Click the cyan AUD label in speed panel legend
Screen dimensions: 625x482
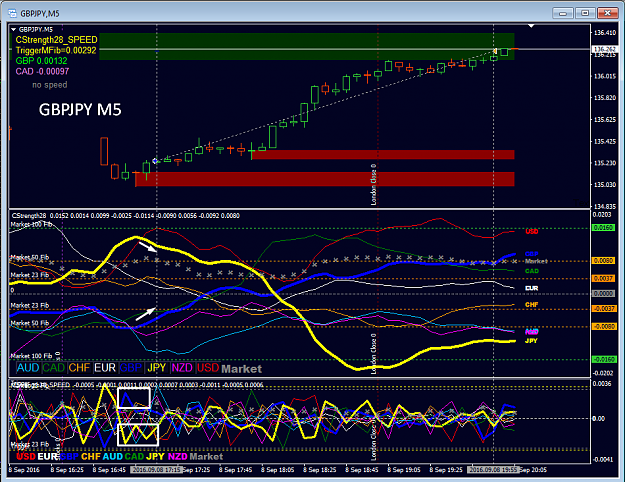(112, 456)
